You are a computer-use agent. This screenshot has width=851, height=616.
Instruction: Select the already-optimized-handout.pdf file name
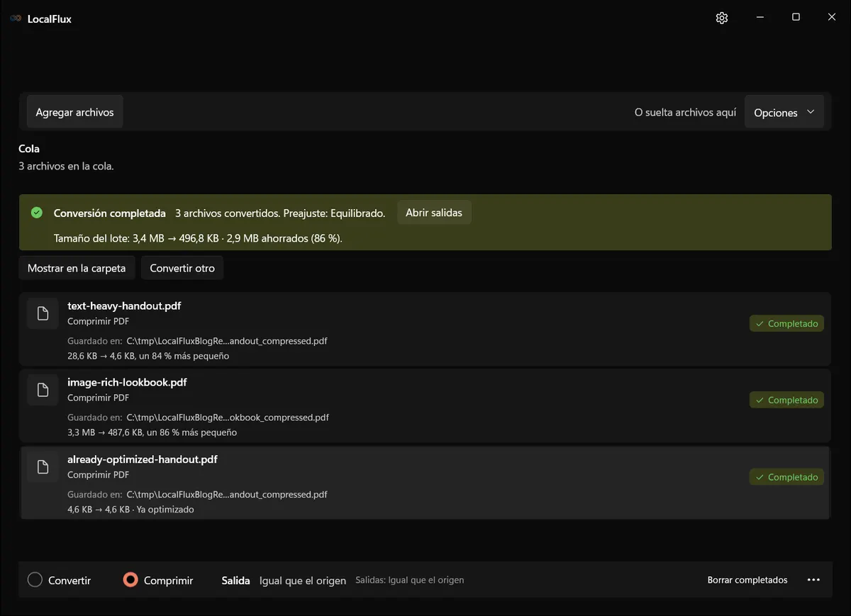pyautogui.click(x=143, y=459)
